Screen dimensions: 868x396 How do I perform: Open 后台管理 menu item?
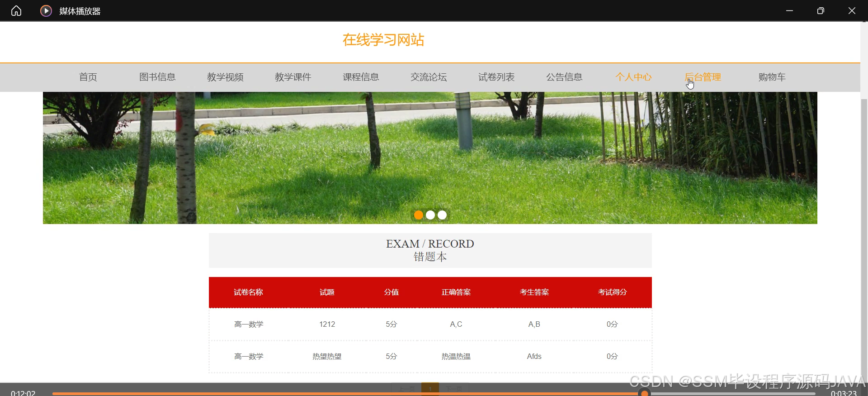pos(703,77)
